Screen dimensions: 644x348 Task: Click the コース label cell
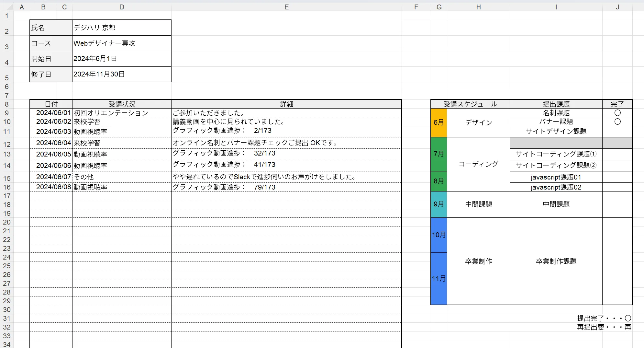coord(51,43)
